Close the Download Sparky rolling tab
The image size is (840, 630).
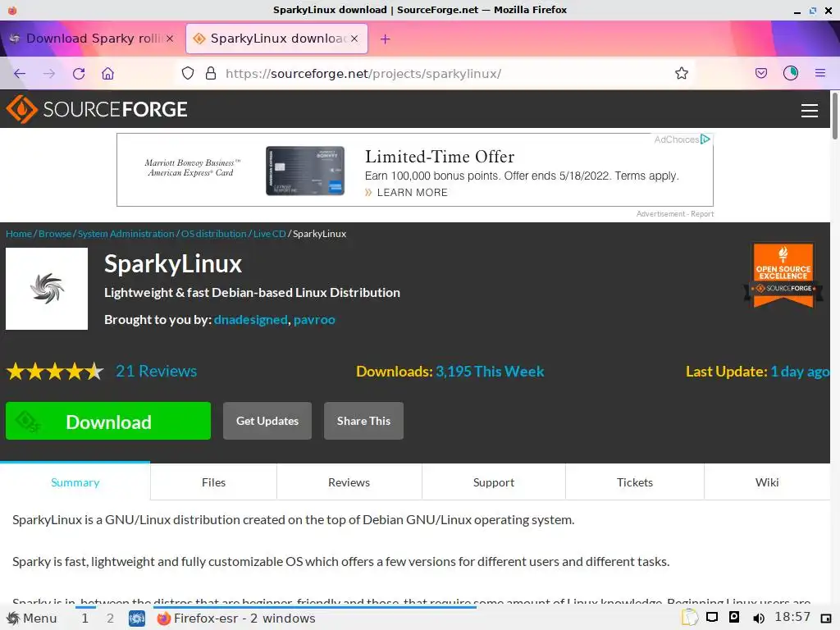(170, 39)
